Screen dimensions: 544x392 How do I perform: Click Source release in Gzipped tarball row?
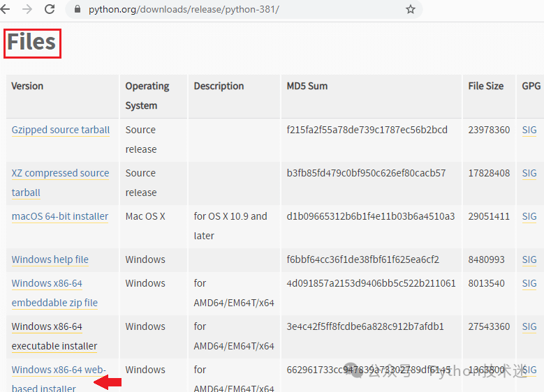tap(141, 140)
